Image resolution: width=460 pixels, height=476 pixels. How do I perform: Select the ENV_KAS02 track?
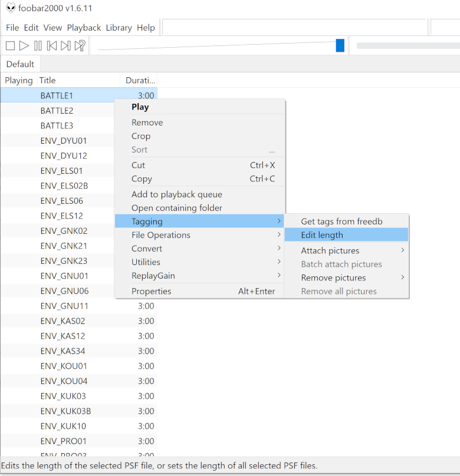(79, 321)
